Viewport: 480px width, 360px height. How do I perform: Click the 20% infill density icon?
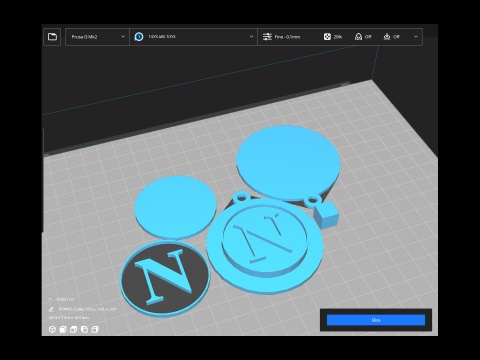[x=327, y=37]
